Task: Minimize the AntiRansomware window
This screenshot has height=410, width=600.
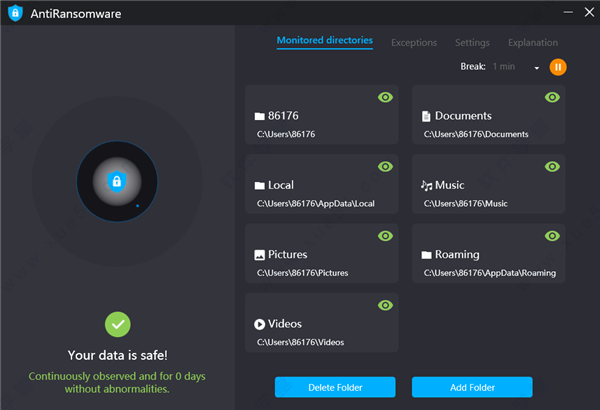Action: [x=568, y=12]
